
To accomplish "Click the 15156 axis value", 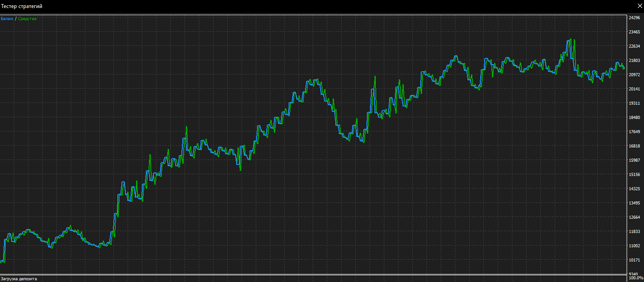I will point(634,175).
